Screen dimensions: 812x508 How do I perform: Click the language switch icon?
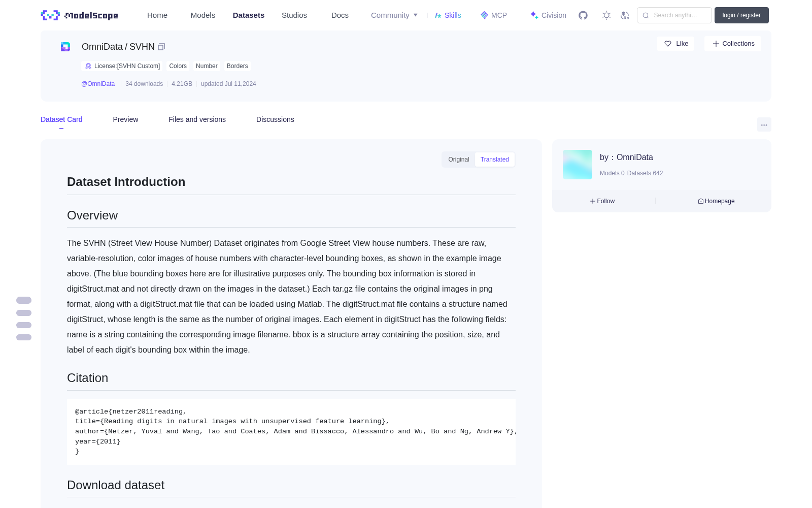pos(625,15)
